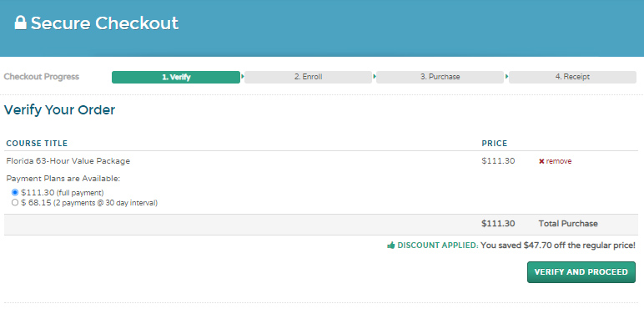Click the arrow between Enroll and Purchase
644x314 pixels.
pos(375,77)
